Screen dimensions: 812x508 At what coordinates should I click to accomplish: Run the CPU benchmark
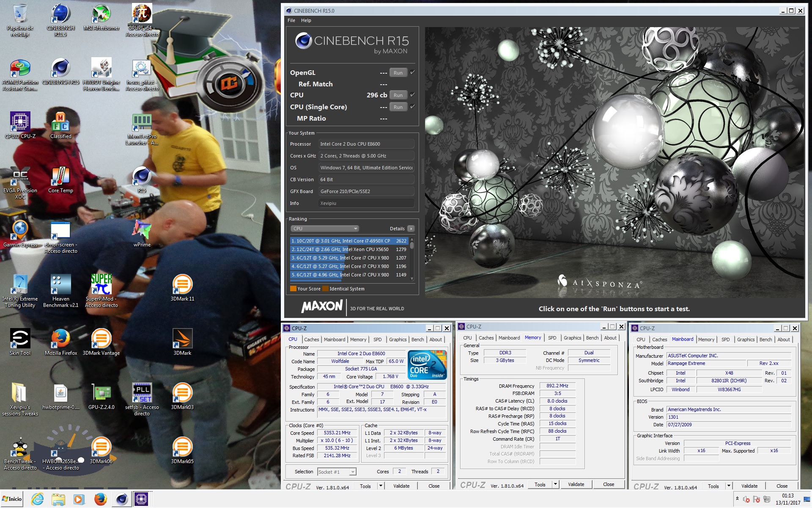click(x=398, y=95)
